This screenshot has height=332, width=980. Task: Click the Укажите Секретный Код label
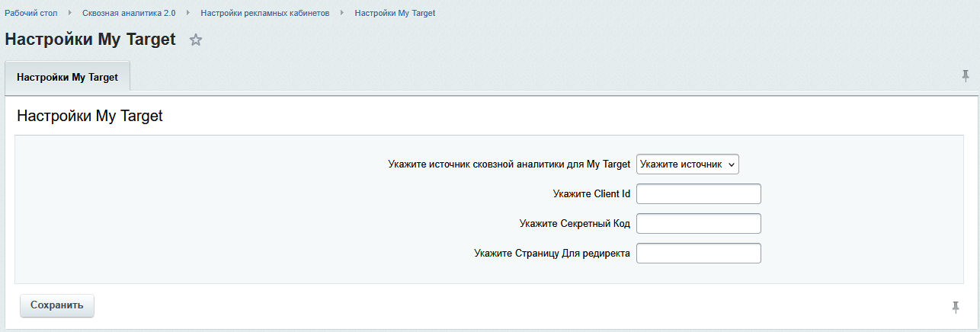[x=575, y=224]
